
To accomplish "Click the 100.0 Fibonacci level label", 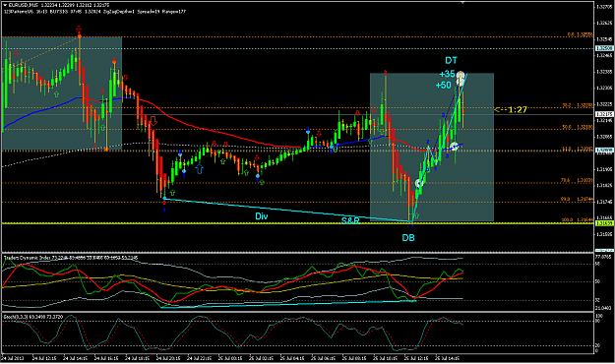I will point(578,219).
